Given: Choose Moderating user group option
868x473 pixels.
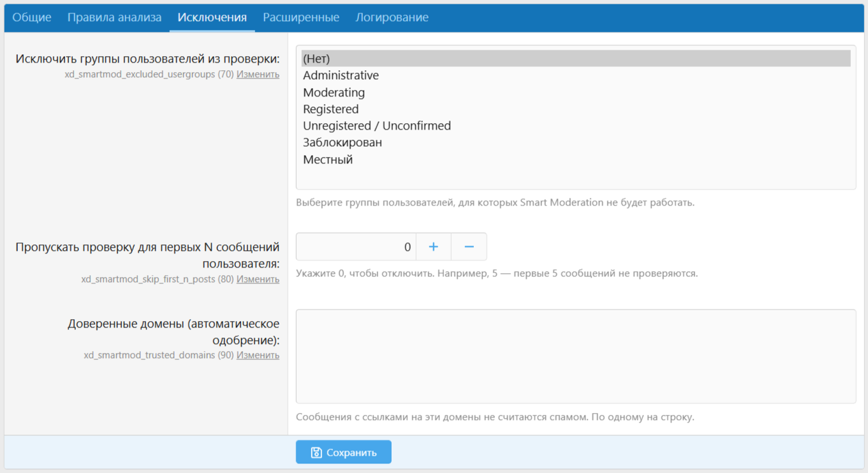Looking at the screenshot, I should 334,93.
